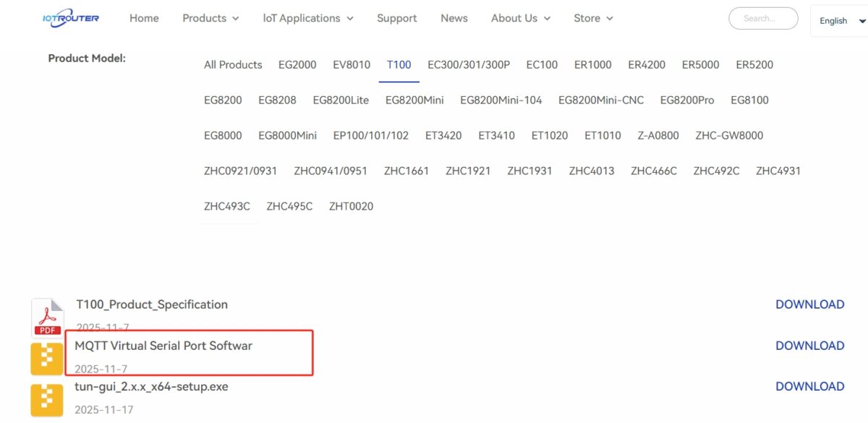The height and width of the screenshot is (423, 868).
Task: Select the All Products filter
Action: [x=232, y=64]
